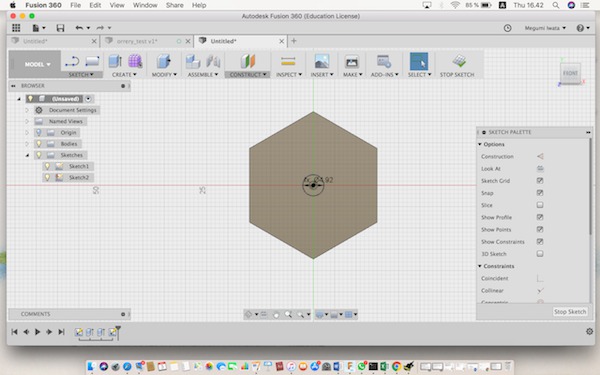Enable the Slice checkbox
The image size is (600, 375).
coord(540,205)
